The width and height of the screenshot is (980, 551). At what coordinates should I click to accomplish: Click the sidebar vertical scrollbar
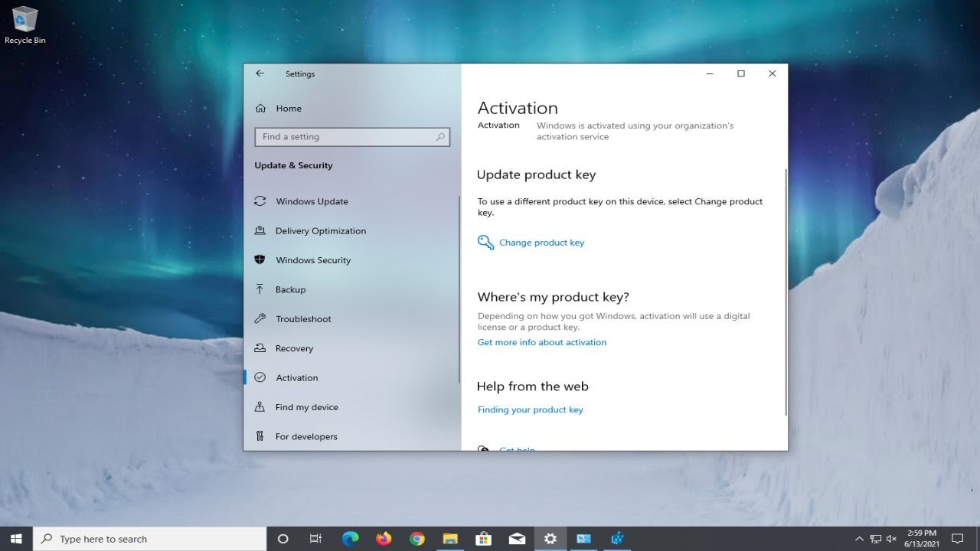coord(459,289)
